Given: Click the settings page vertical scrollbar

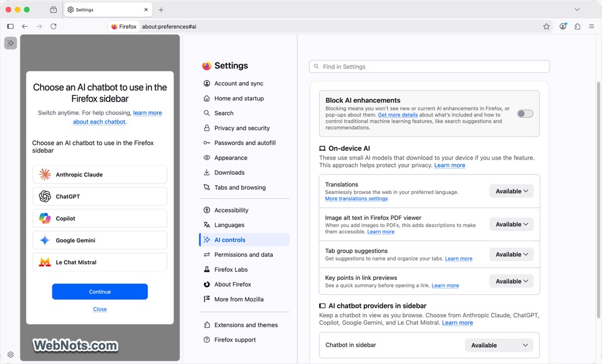Looking at the screenshot, I should (x=598, y=199).
